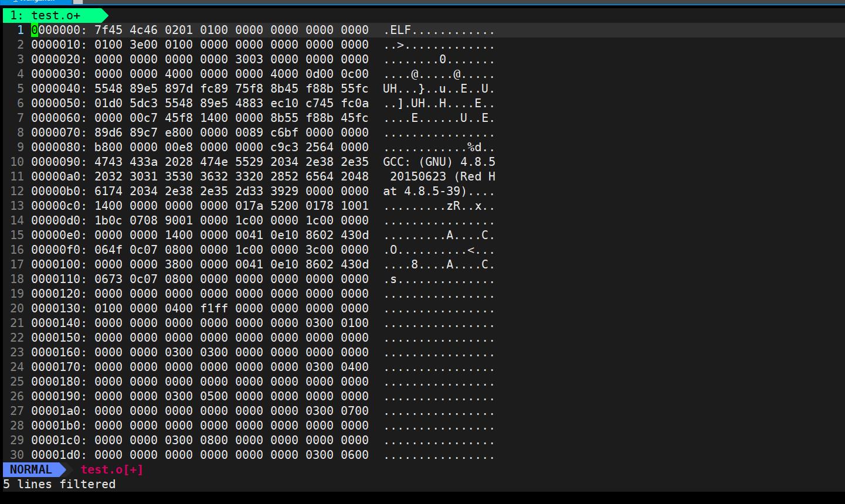This screenshot has width=845, height=504.
Task: Click line number 30 in the gutter
Action: coord(17,455)
